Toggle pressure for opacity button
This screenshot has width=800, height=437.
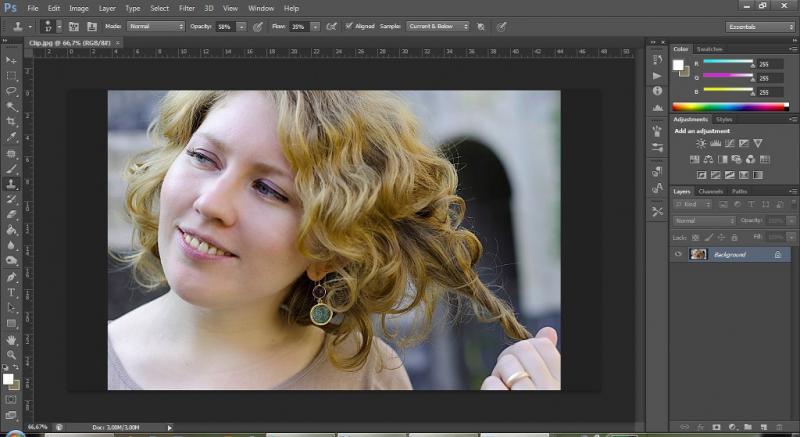(x=258, y=27)
